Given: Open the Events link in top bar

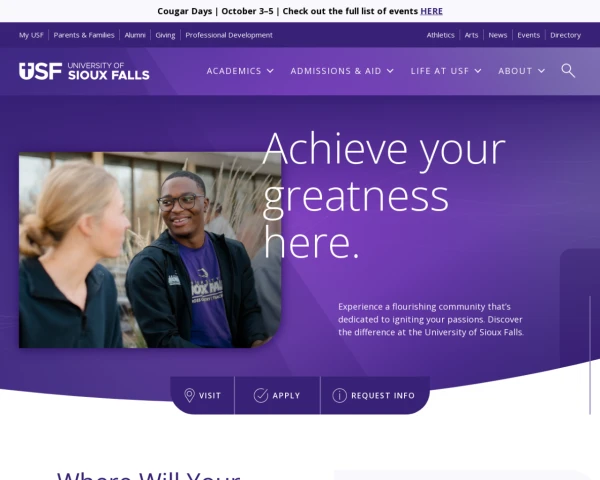Looking at the screenshot, I should [x=528, y=35].
